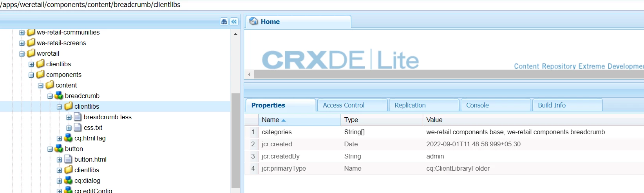
Task: Open the Replication tab
Action: tap(424, 105)
